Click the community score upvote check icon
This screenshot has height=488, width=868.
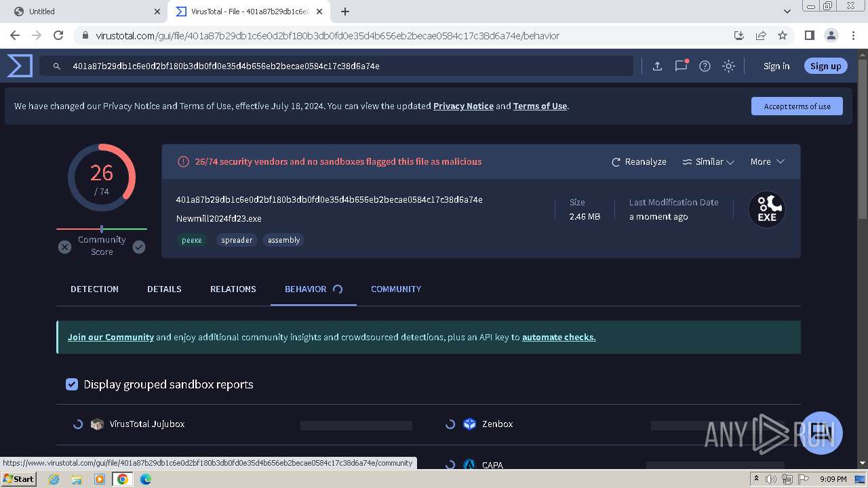coord(139,247)
